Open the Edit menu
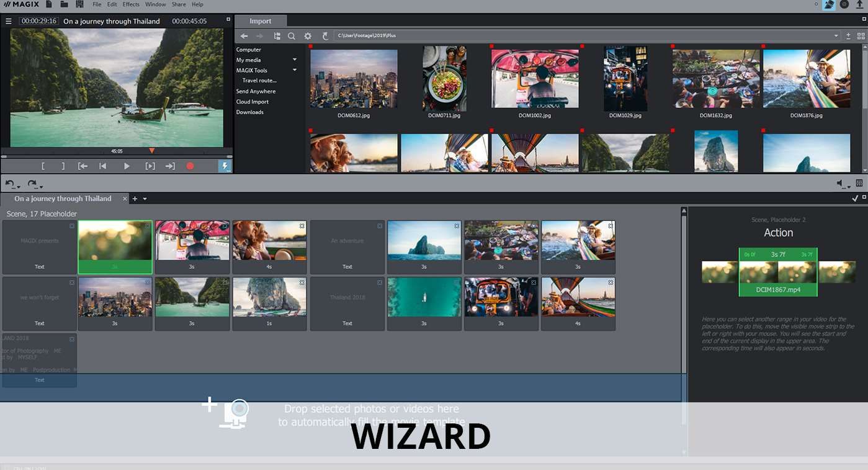Screen dimensions: 868x470 (112, 4)
